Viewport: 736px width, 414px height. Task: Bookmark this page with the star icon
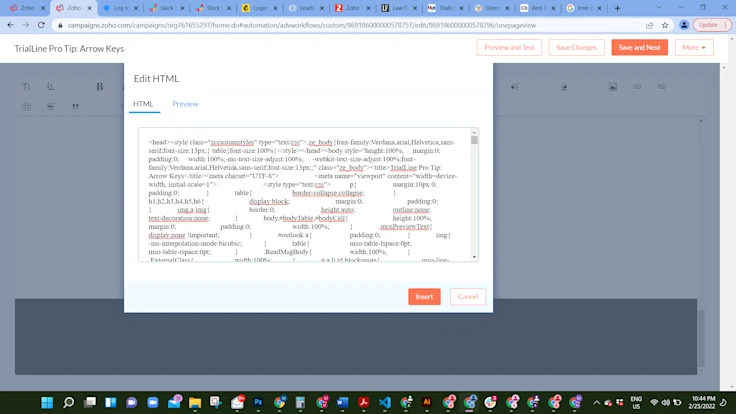click(665, 25)
